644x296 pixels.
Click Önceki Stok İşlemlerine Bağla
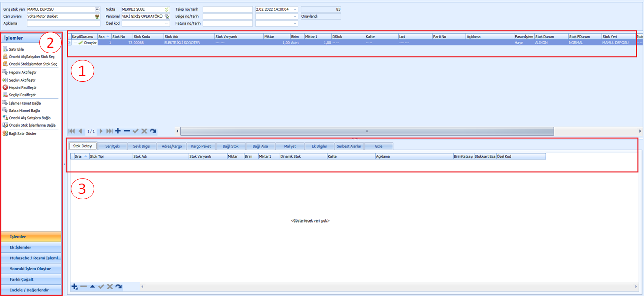point(29,125)
